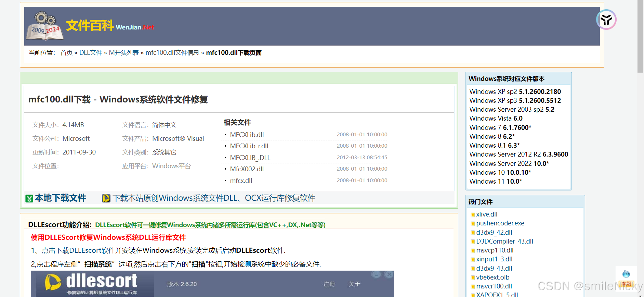Open the M开头列表 breadcrumb link
This screenshot has width=644, height=297.
(x=124, y=53)
